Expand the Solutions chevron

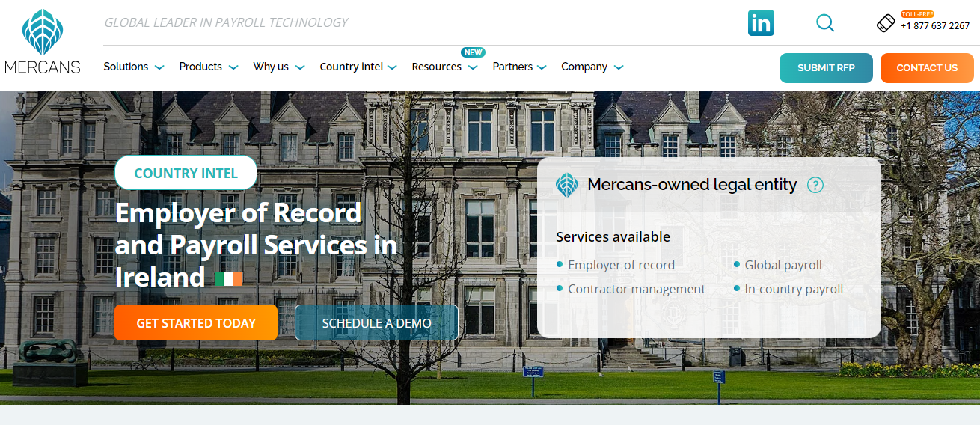tap(159, 67)
